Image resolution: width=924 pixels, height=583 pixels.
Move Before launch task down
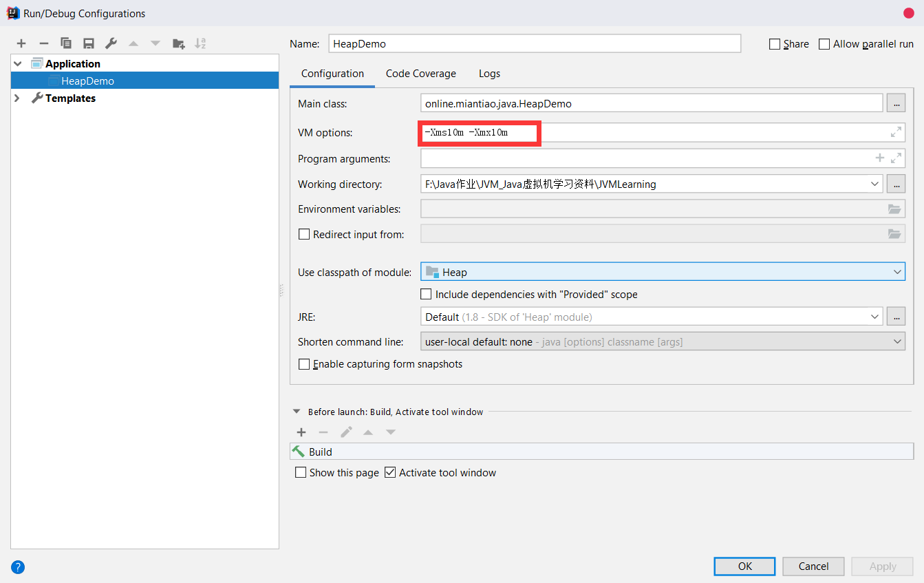tap(391, 432)
